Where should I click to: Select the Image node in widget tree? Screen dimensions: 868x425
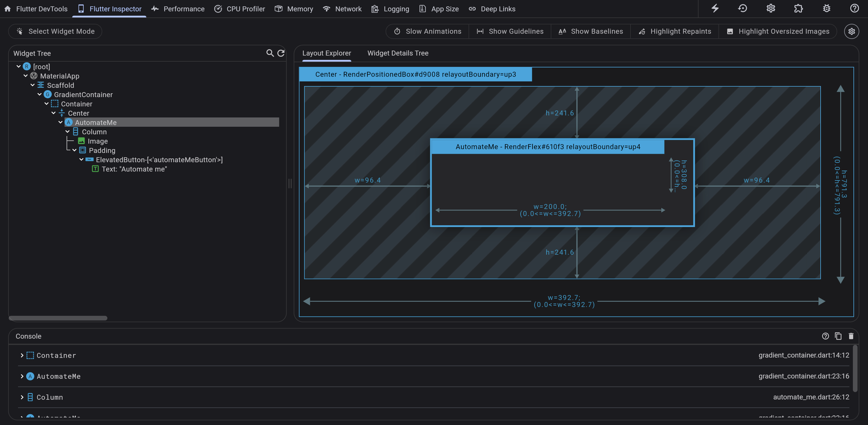click(97, 141)
